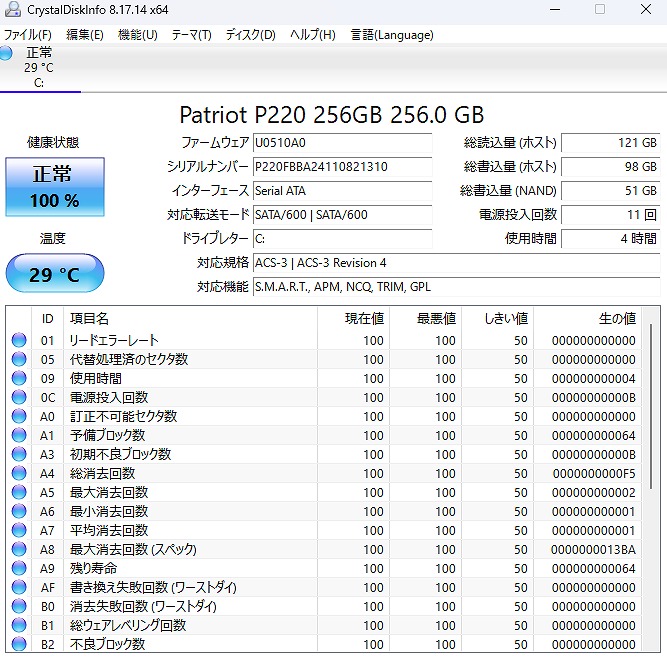Click the status circle for ID A1 row
This screenshot has width=667, height=658.
19,435
